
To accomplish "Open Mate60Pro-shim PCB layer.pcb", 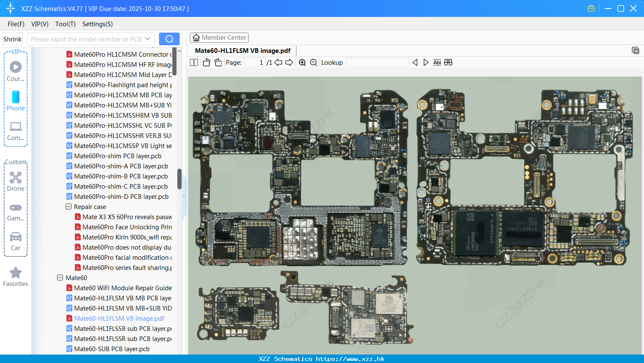I will pyautogui.click(x=114, y=156).
